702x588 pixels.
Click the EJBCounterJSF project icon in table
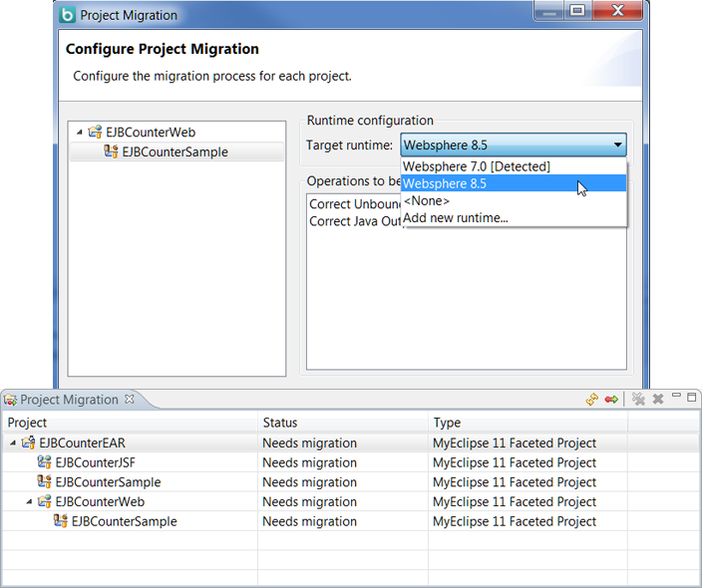[44, 462]
